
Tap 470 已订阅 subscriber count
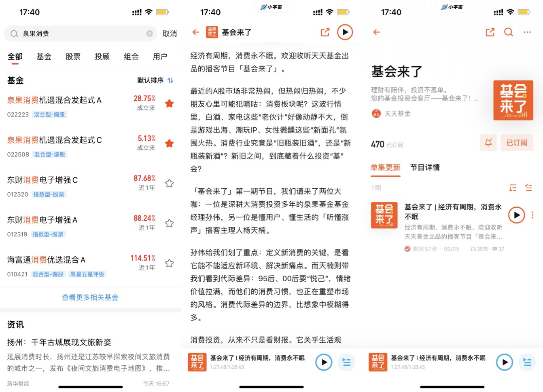point(387,144)
